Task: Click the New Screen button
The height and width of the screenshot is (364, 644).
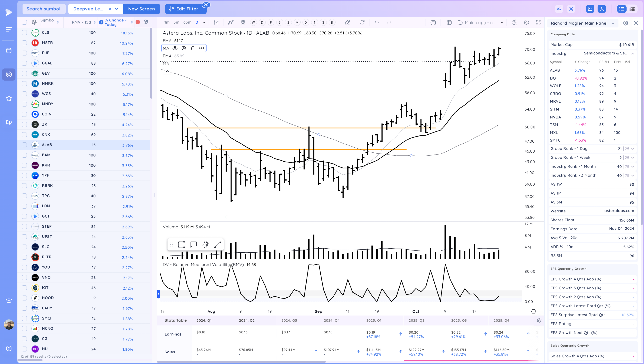Action: tap(141, 9)
